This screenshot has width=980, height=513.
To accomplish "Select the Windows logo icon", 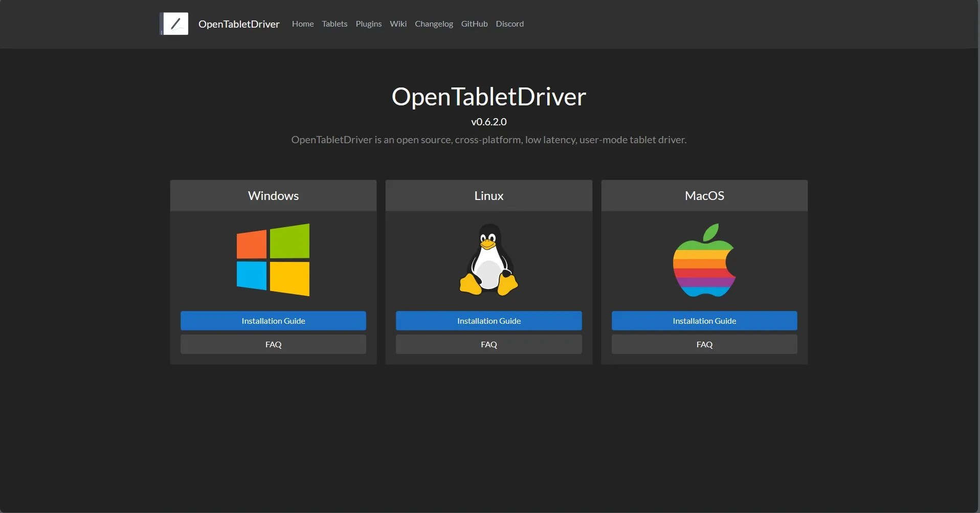I will pos(273,260).
